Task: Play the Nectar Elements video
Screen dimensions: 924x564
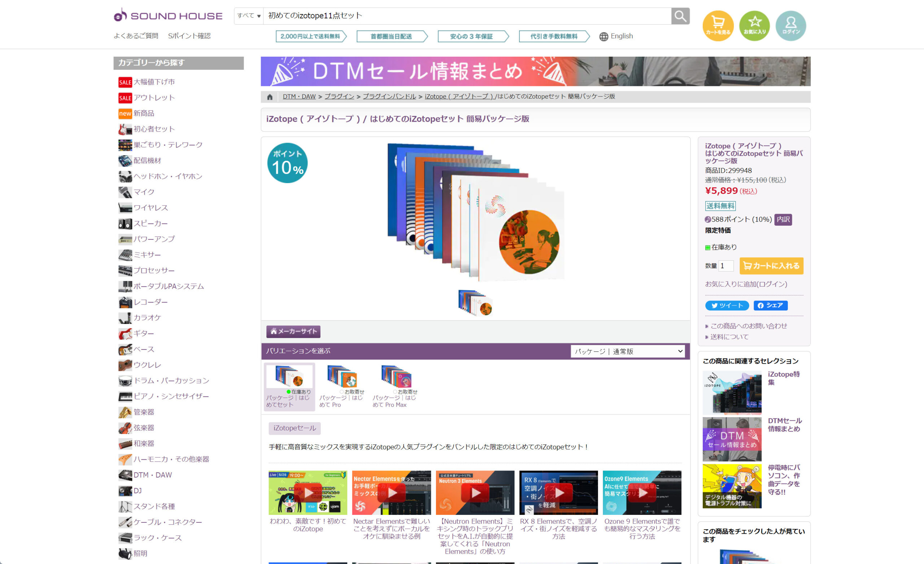Action: coord(392,493)
